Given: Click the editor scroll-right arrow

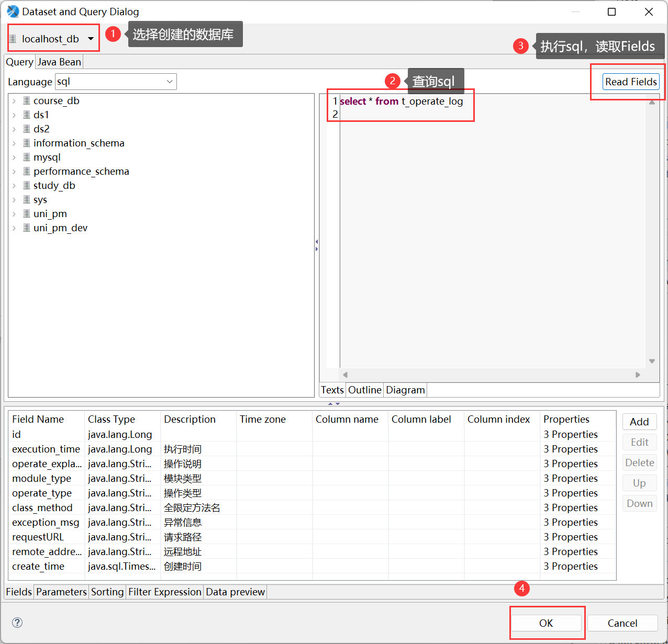Looking at the screenshot, I should click(638, 375).
